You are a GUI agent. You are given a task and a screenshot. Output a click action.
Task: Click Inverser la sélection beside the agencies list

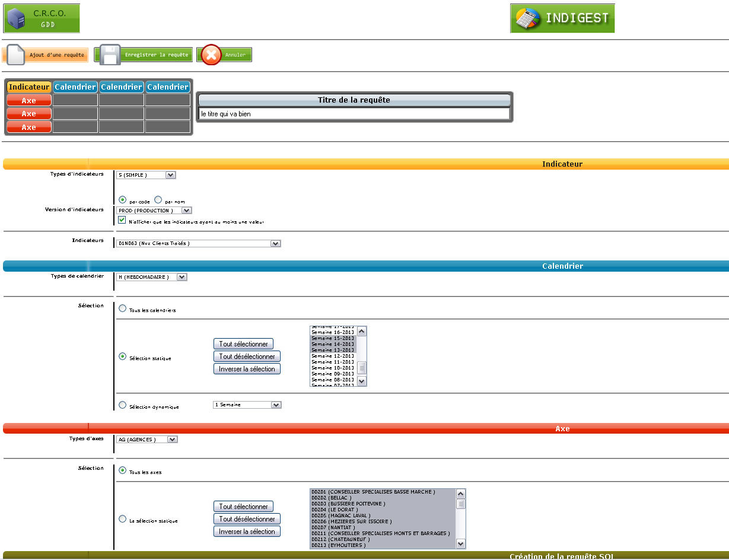247,532
